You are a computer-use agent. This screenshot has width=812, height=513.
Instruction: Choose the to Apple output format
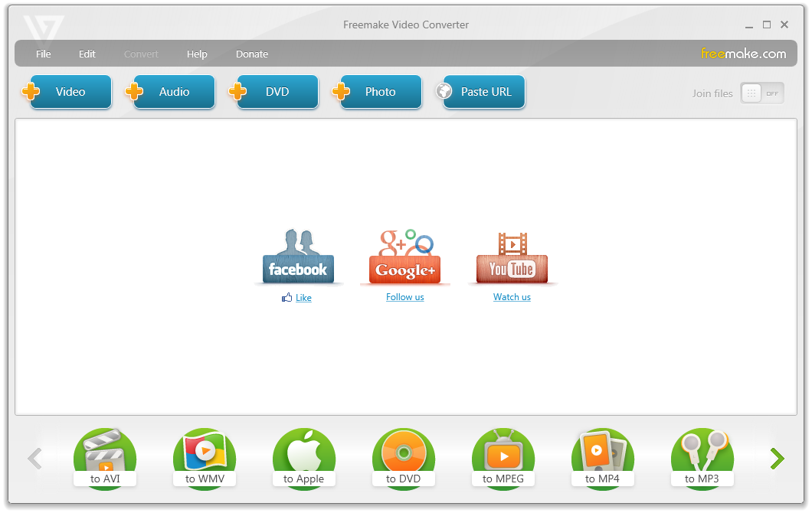coord(304,459)
